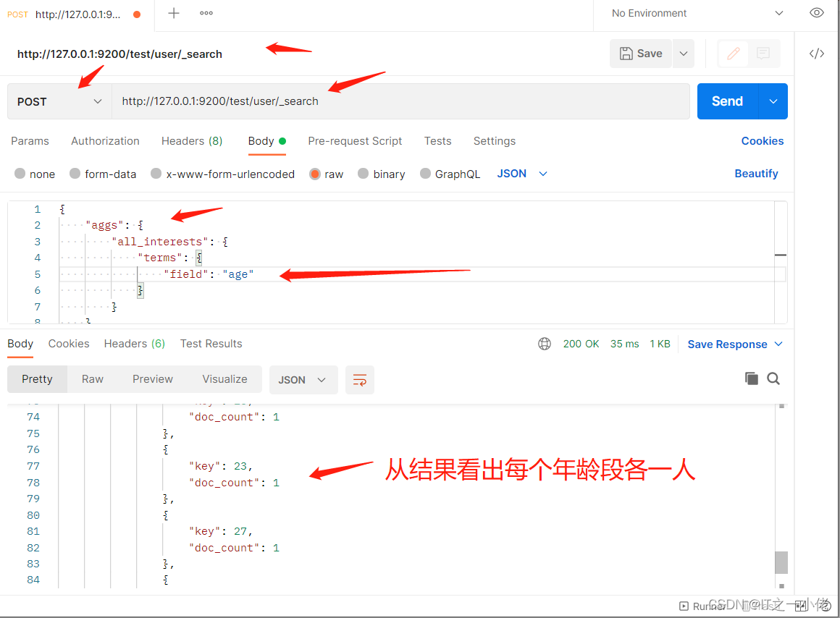Select the raw body type
This screenshot has height=618, width=840.
click(x=314, y=174)
